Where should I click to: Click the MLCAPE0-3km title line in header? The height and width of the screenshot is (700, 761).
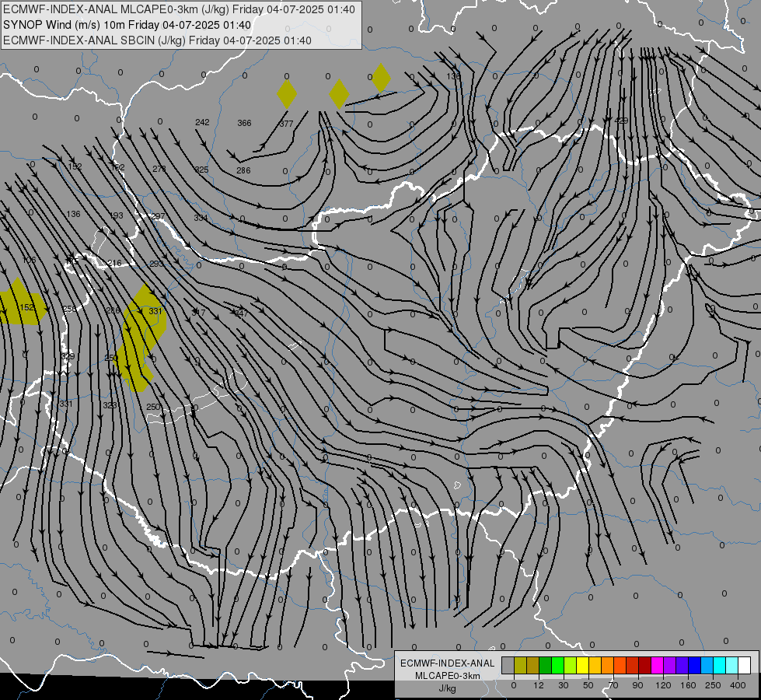click(x=179, y=9)
